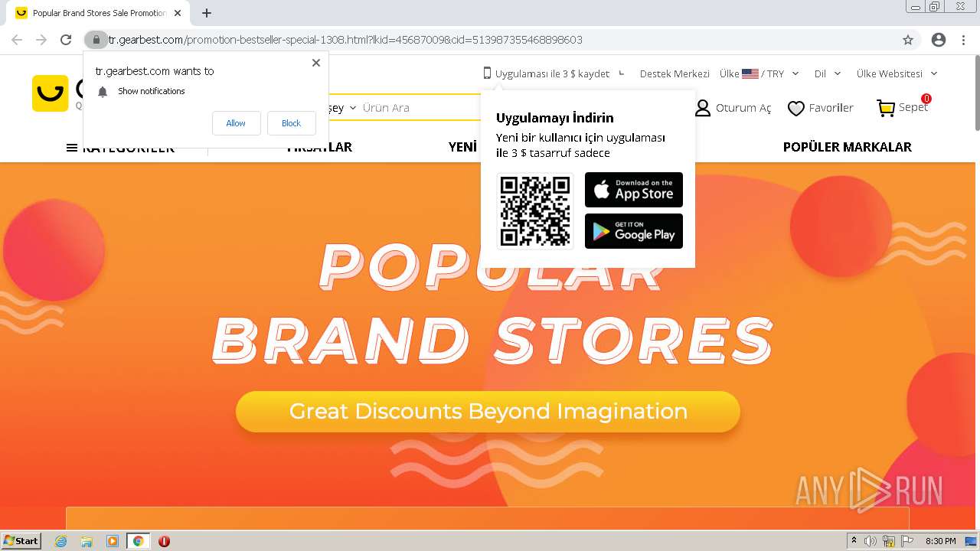Click the Gearbest yellow logo
The width and height of the screenshot is (980, 551).
point(51,93)
